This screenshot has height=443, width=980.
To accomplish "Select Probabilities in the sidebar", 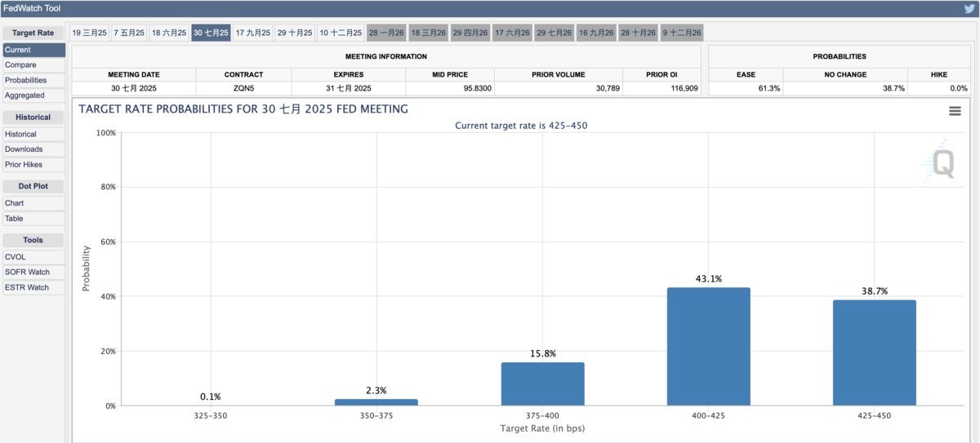I will (x=25, y=80).
